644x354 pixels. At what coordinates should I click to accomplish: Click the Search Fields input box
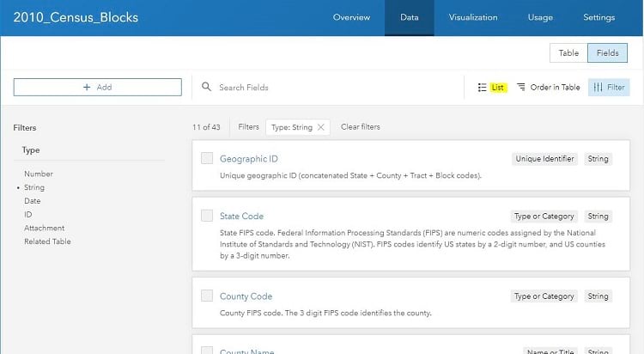click(x=335, y=88)
